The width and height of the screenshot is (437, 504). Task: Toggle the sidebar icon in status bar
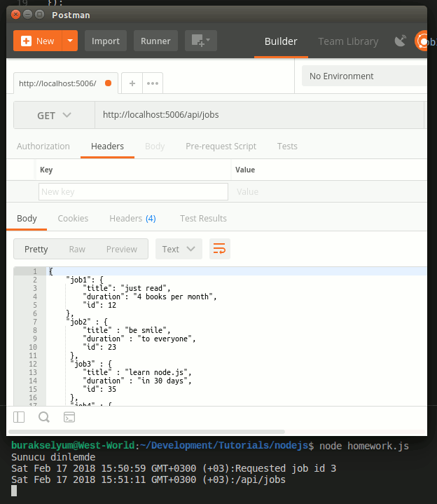tap(19, 417)
